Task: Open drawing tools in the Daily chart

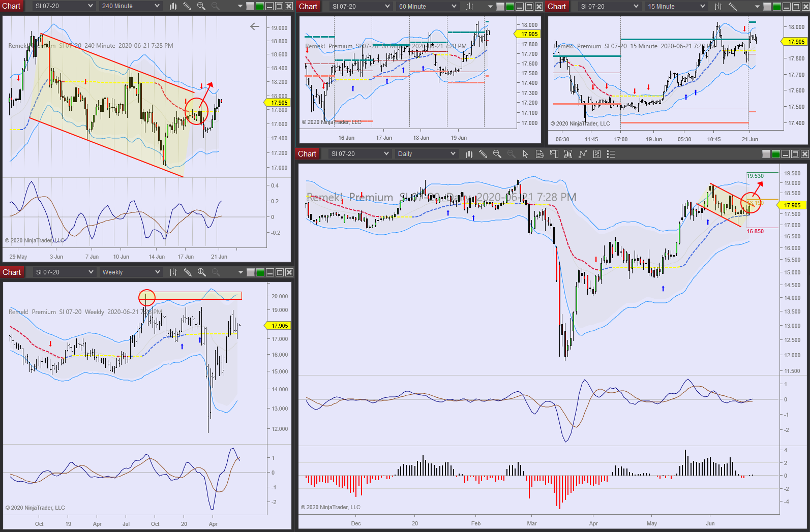Action: coord(483,154)
